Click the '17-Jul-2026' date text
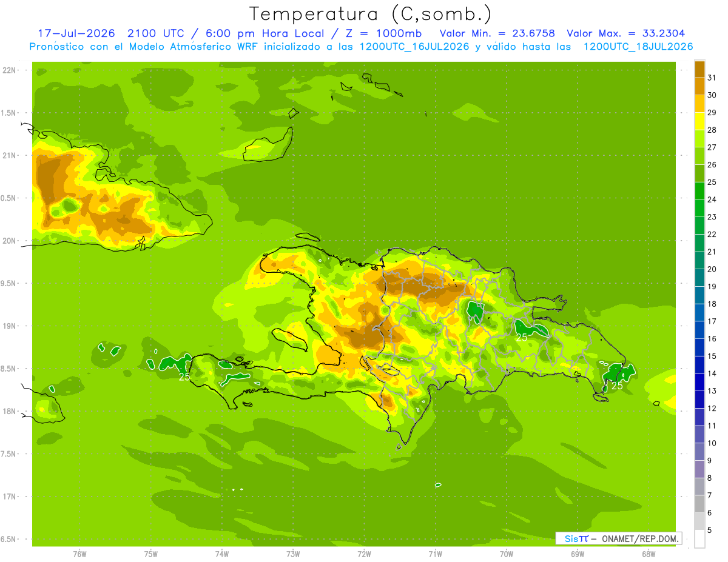728x562 pixels. point(76,33)
